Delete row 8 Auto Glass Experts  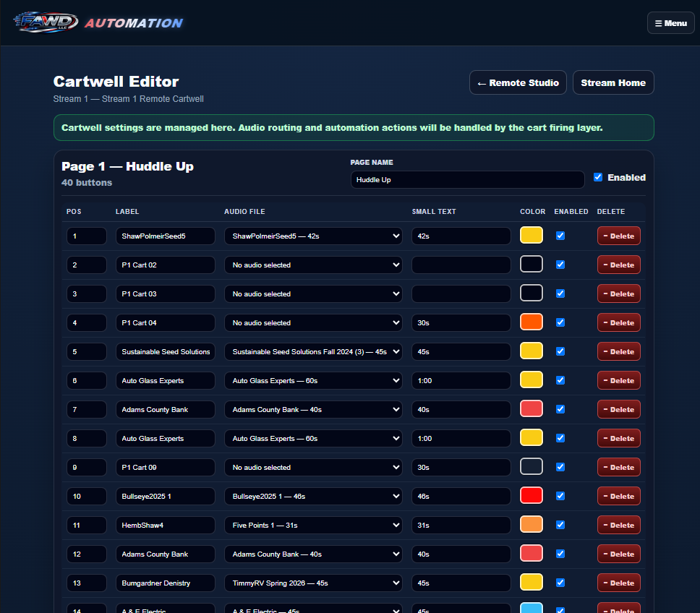(619, 439)
